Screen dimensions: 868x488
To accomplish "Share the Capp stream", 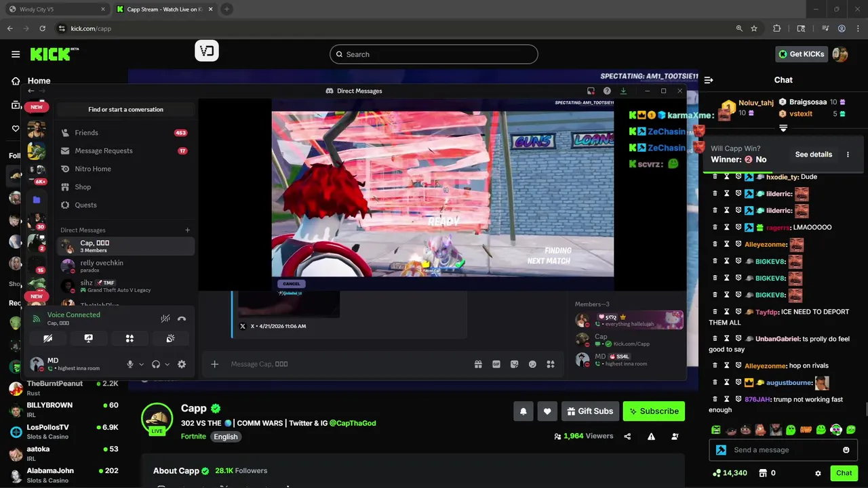I will pos(627,436).
